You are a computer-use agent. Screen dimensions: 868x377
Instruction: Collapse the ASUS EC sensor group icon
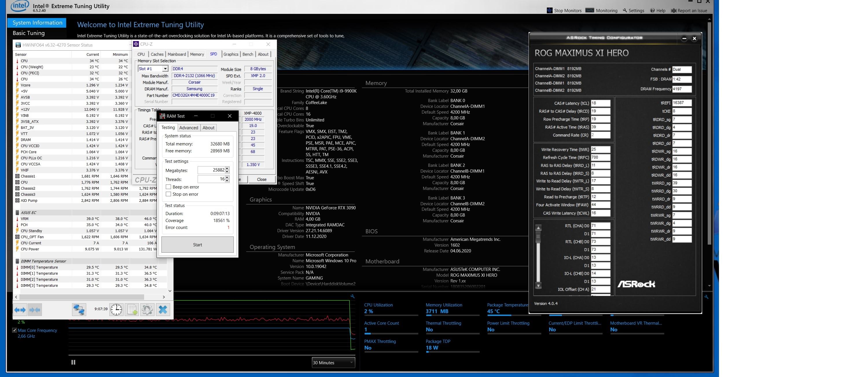point(17,212)
